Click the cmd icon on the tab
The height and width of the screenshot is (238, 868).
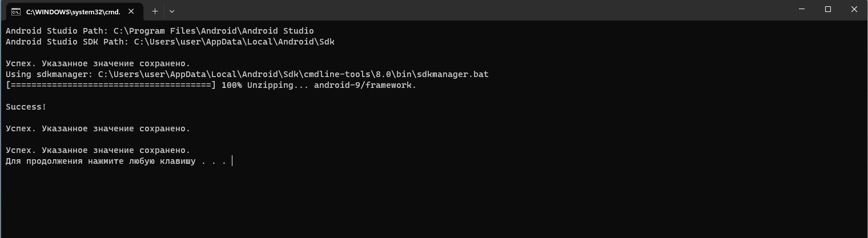16,11
